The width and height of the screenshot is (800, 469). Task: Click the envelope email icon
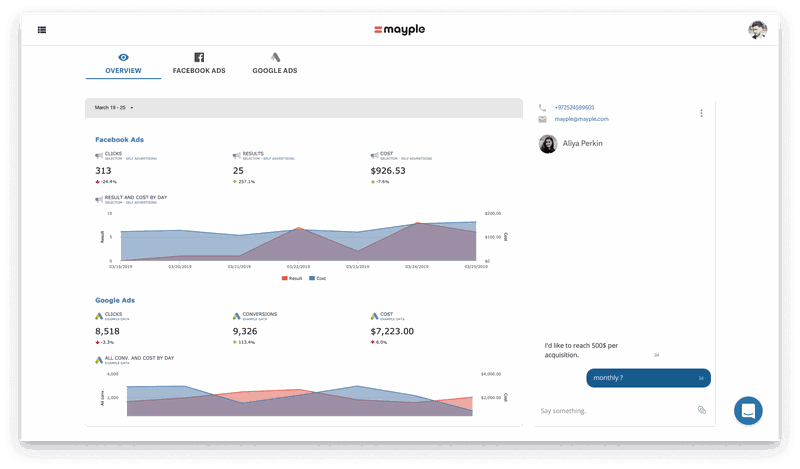[542, 119]
